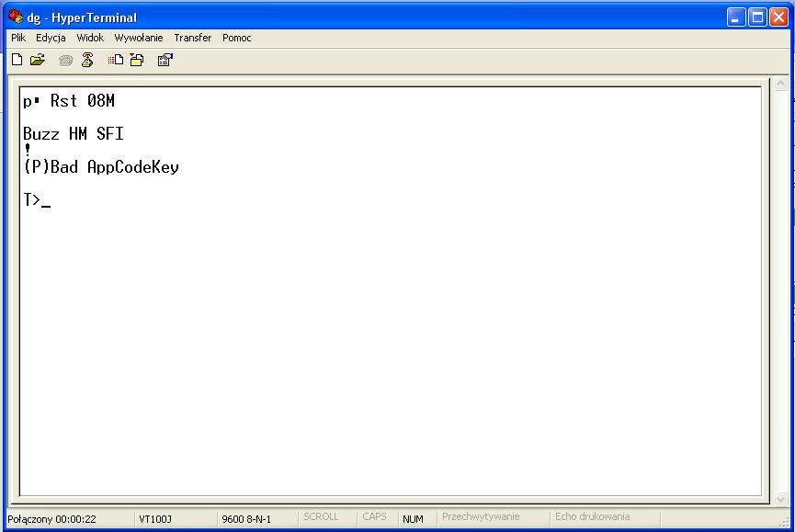Disconnect using the hang-up phone icon
Screen dimensions: 795x532
pos(87,59)
